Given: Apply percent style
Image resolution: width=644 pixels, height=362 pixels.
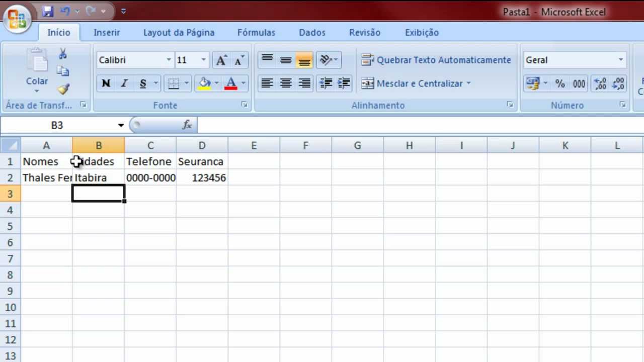Looking at the screenshot, I should [x=560, y=83].
